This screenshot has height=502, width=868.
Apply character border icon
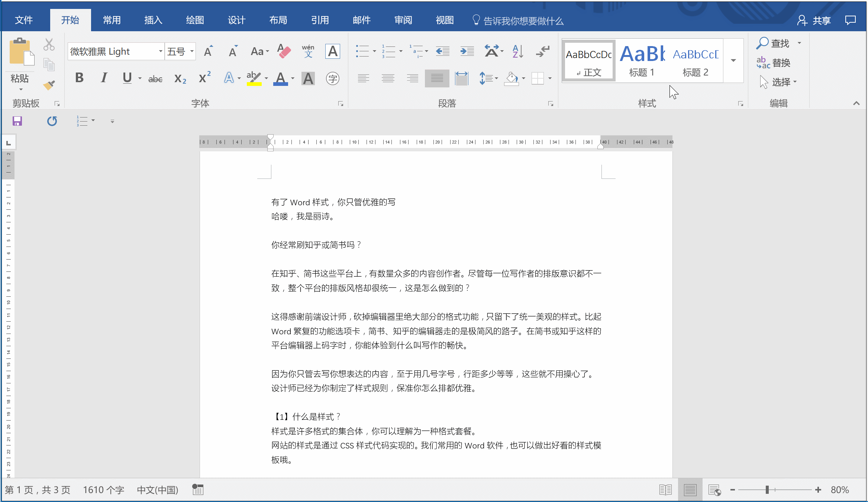point(333,51)
